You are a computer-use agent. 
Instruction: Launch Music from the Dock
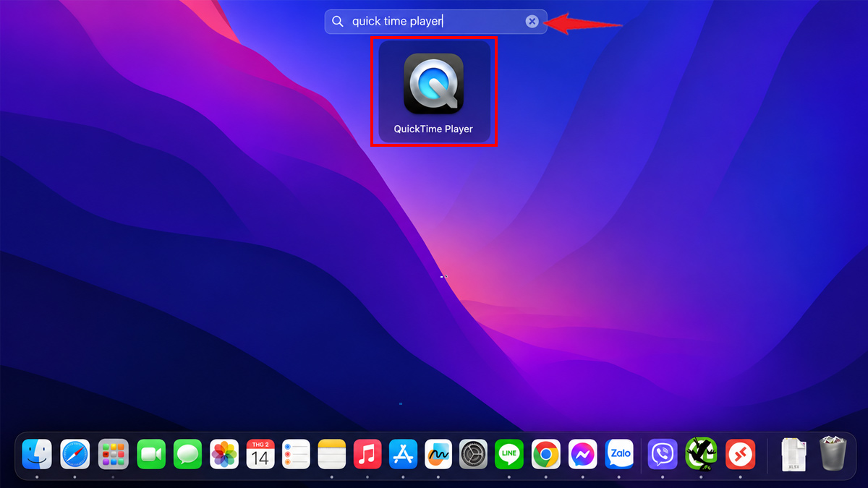click(367, 454)
